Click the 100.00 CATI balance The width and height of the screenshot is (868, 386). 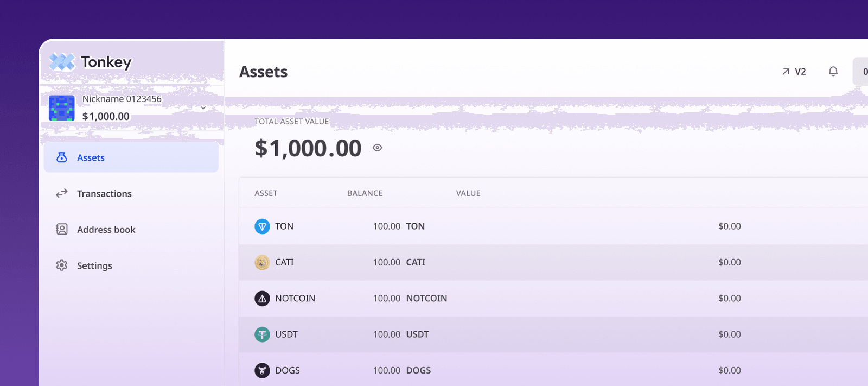[399, 262]
